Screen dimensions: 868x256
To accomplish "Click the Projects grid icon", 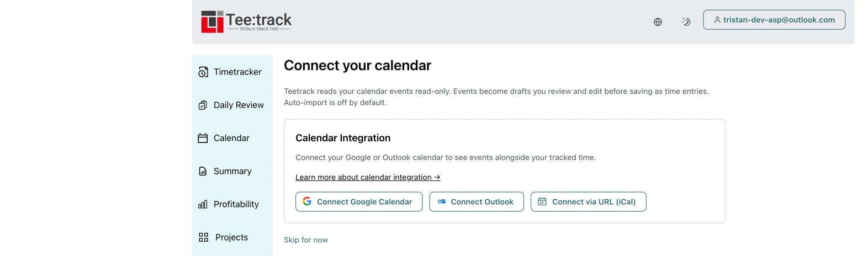I will point(204,237).
